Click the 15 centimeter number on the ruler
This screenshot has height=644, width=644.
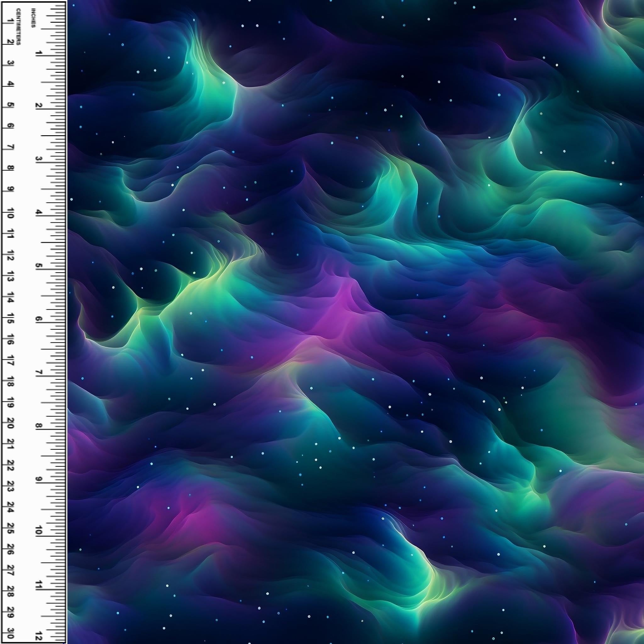[10, 319]
